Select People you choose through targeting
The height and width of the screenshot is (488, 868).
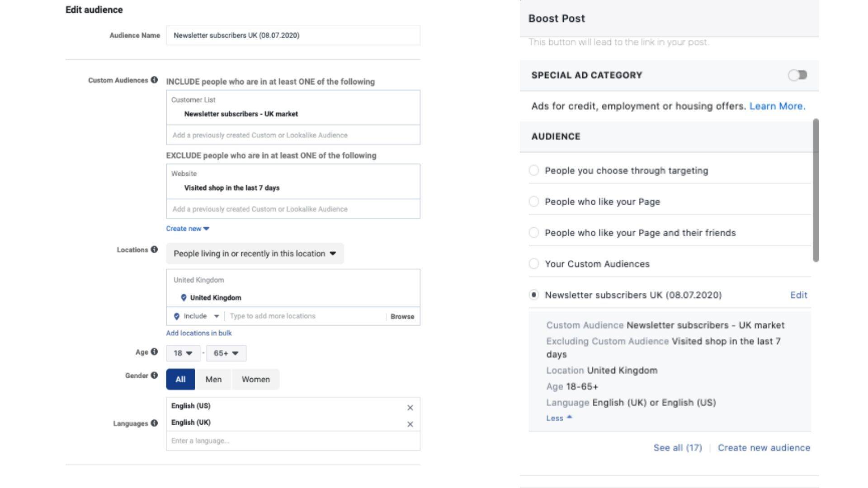(533, 170)
